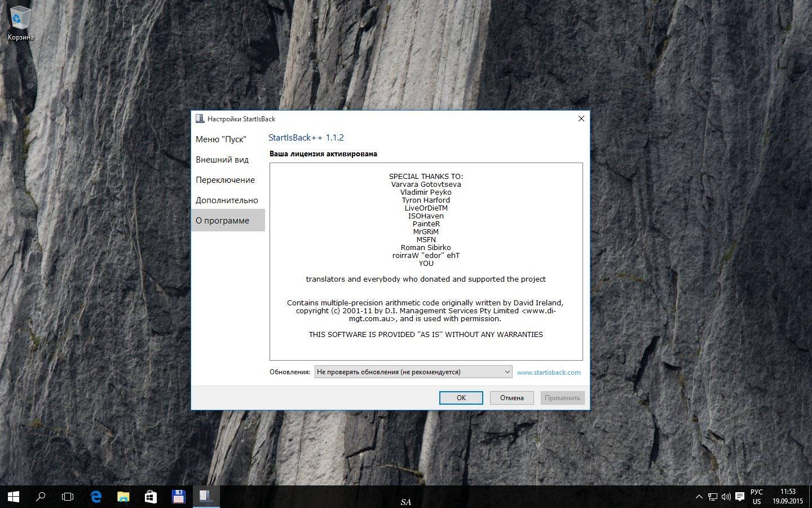This screenshot has width=812, height=508.
Task: Click the OK button
Action: click(461, 398)
